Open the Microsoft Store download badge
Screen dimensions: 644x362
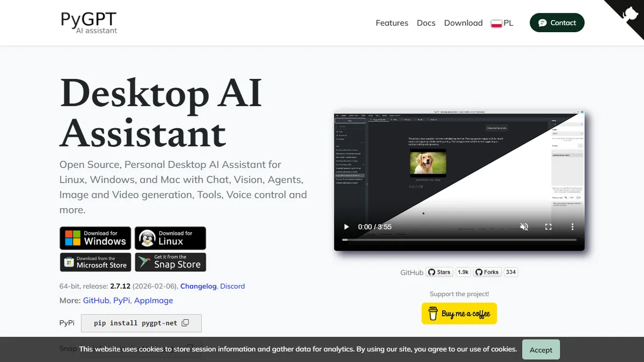click(x=96, y=262)
